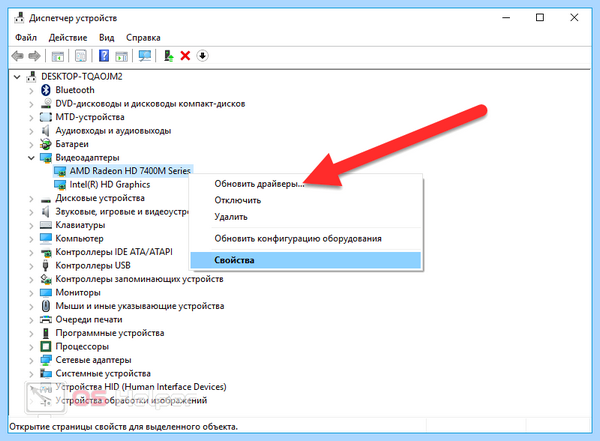Image resolution: width=600 pixels, height=441 pixels.
Task: Select the DESKTOP-TQAOJM2 computer name
Action: (x=82, y=77)
